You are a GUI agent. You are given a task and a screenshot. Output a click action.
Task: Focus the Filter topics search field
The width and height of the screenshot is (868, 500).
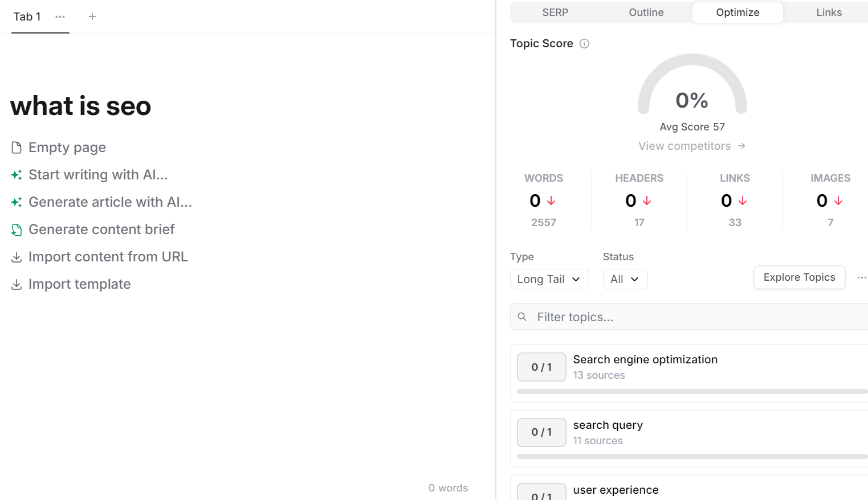coord(689,317)
